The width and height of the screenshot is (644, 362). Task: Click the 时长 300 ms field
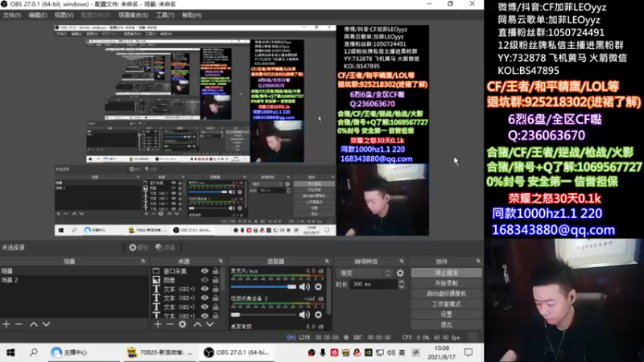[374, 284]
